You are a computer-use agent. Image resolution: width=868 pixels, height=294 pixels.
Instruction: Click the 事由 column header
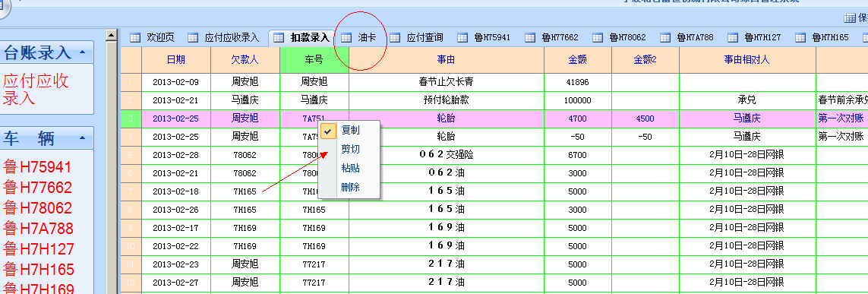coord(447,60)
